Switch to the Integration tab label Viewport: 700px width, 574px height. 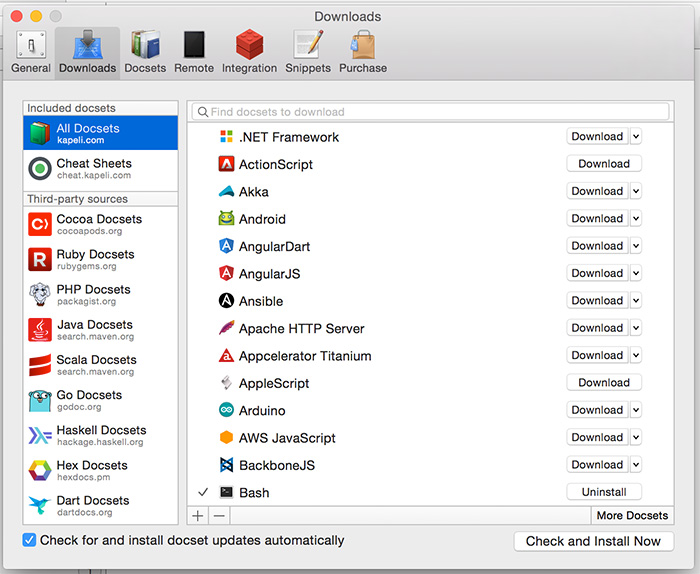point(249,68)
